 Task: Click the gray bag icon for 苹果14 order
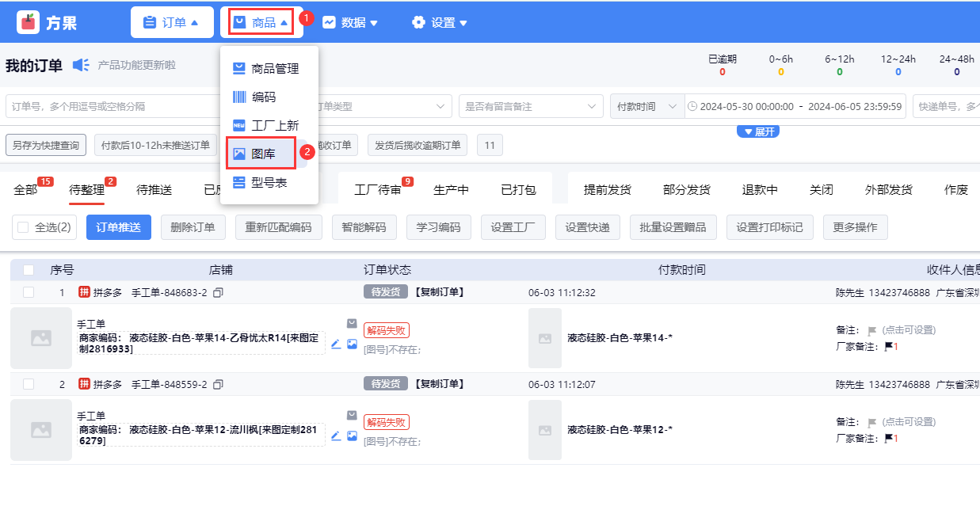(x=352, y=324)
